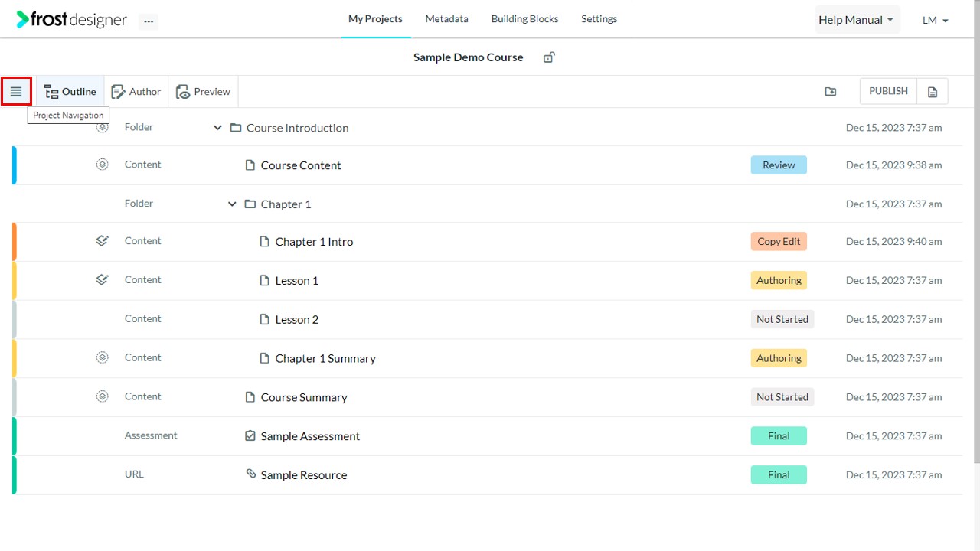Click the green status bar on Sample Assessment row
The image size is (980, 551).
pyautogui.click(x=15, y=436)
